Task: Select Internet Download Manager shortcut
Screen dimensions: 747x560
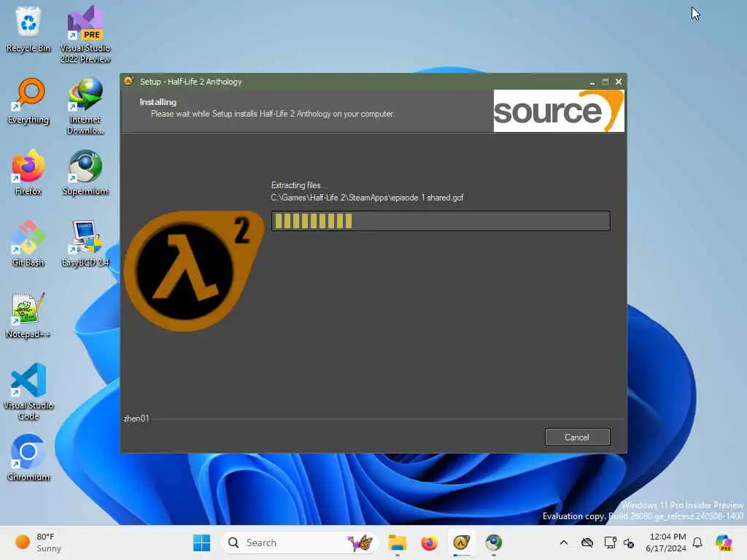Action: 85,106
